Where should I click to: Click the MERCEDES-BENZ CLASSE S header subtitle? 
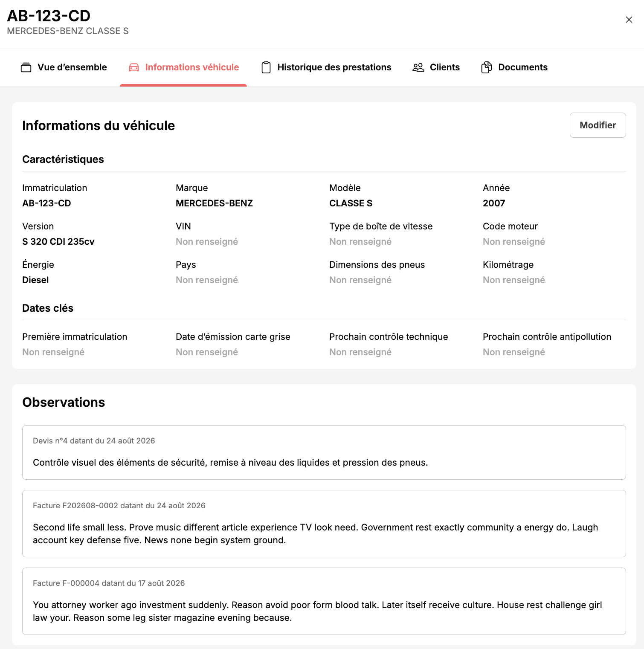[68, 31]
